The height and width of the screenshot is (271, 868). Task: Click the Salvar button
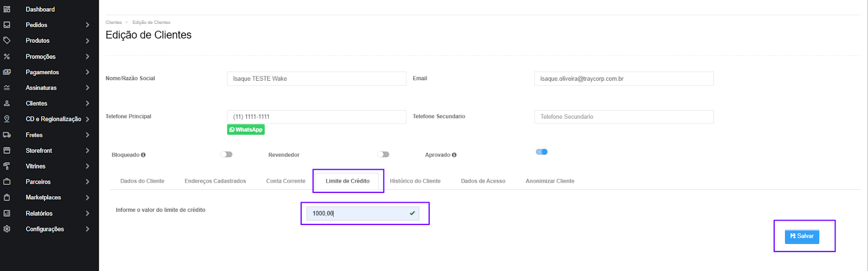pos(802,236)
